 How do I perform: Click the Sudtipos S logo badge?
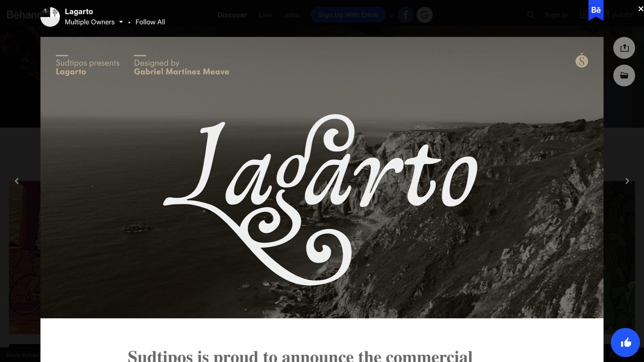tap(582, 61)
